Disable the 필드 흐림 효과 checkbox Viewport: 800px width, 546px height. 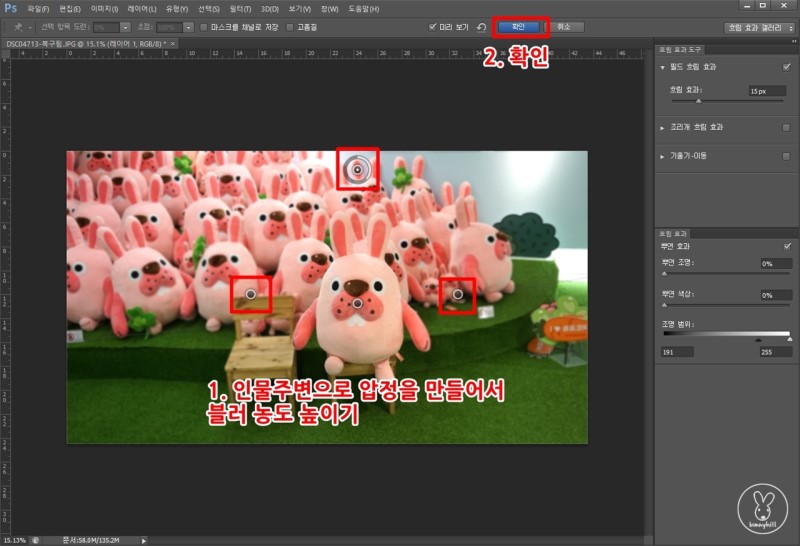pyautogui.click(x=787, y=67)
